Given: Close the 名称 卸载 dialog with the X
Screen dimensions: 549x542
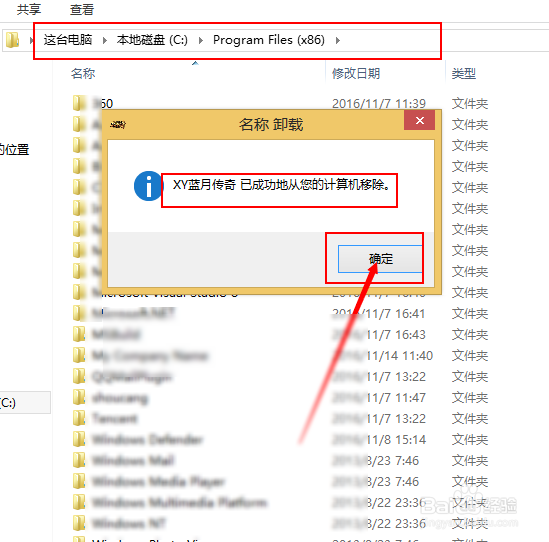Looking at the screenshot, I should 419,120.
